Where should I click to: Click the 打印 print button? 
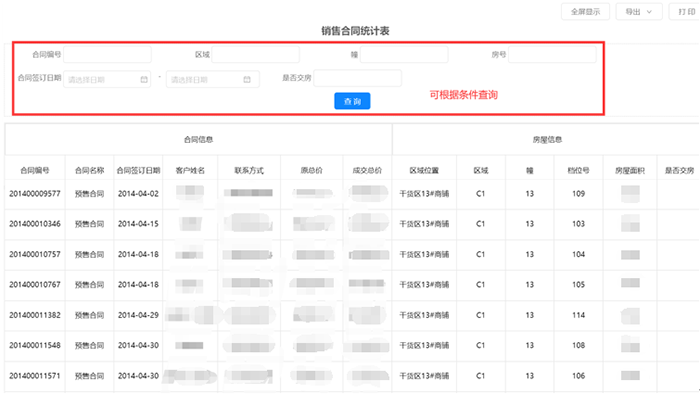coord(685,12)
